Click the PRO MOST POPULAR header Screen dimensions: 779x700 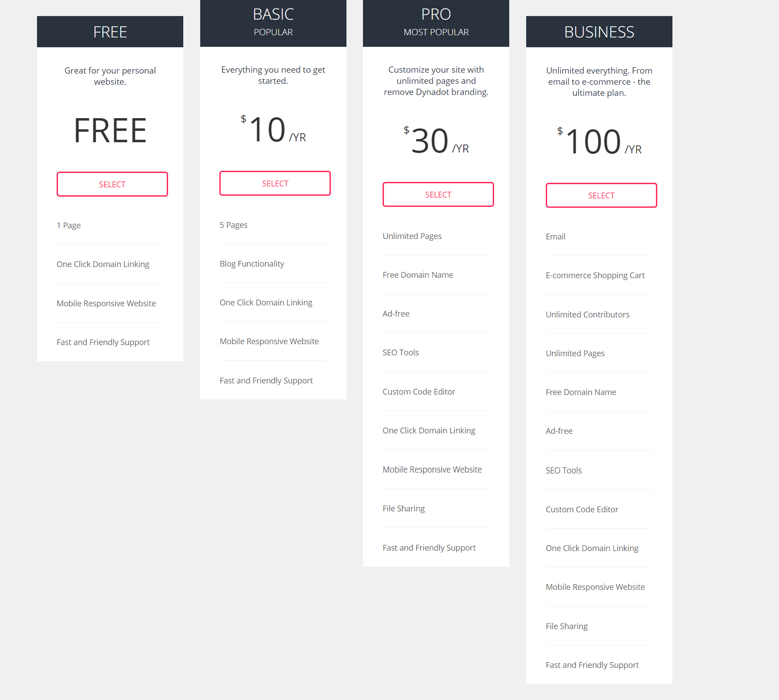pos(436,23)
